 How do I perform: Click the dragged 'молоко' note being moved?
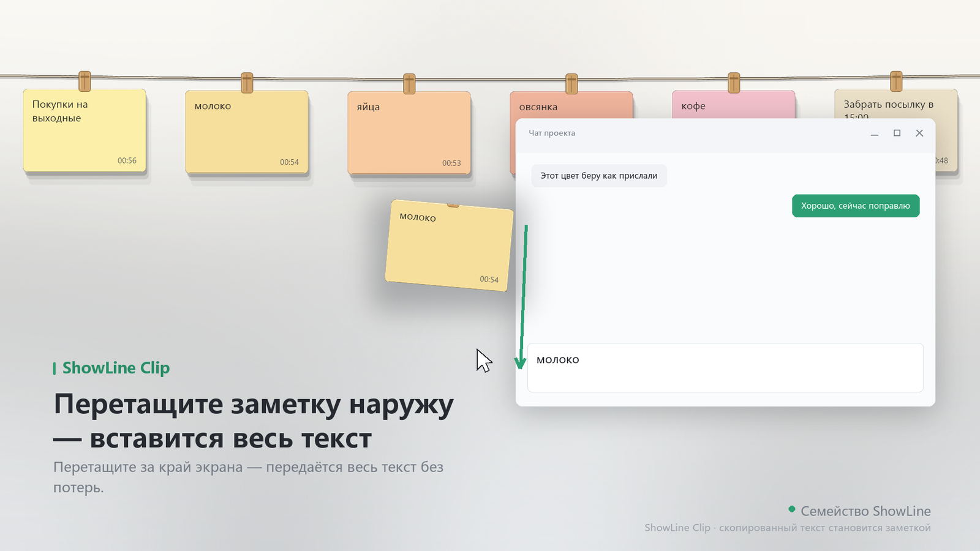(x=449, y=246)
